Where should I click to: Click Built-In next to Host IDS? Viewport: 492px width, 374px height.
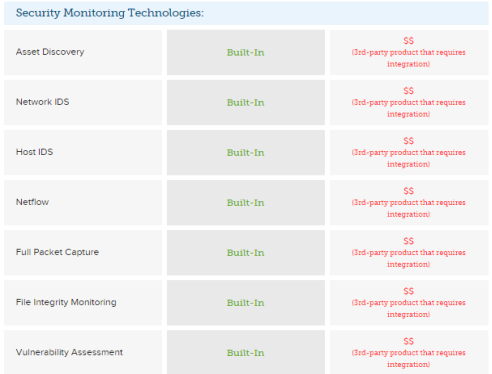(246, 152)
